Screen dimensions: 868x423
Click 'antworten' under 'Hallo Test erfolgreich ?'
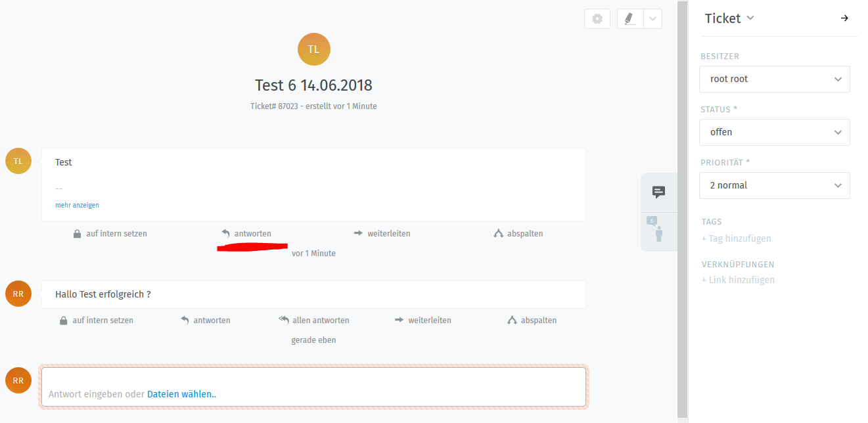[x=212, y=321]
